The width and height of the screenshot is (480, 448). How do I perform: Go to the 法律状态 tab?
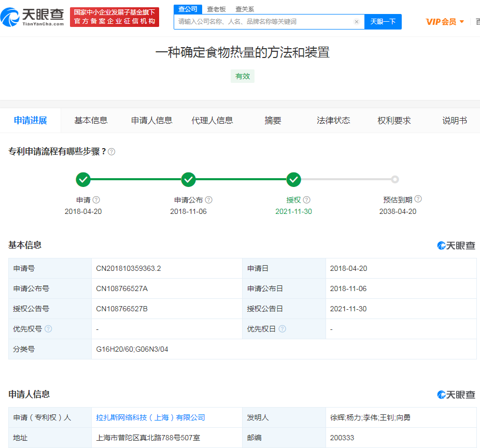coord(333,121)
